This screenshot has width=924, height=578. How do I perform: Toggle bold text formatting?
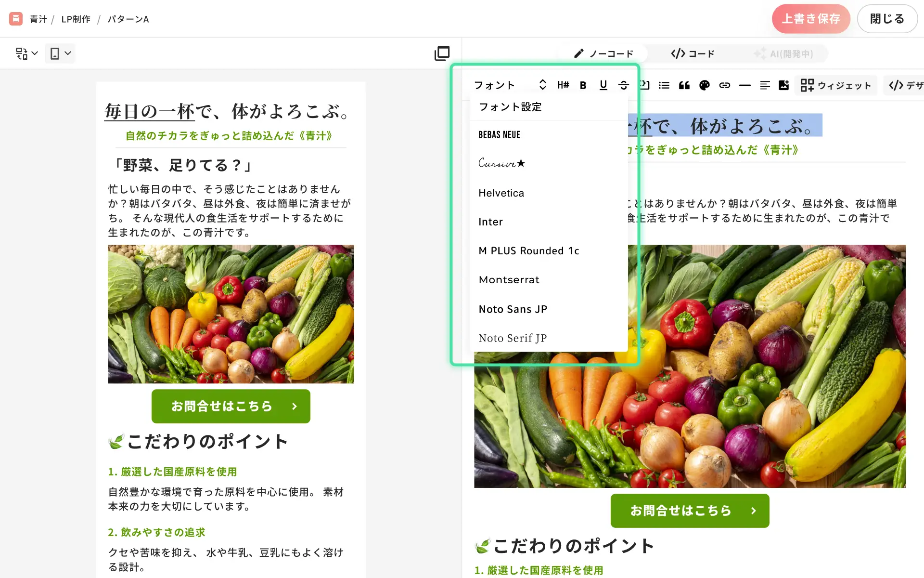tap(583, 85)
